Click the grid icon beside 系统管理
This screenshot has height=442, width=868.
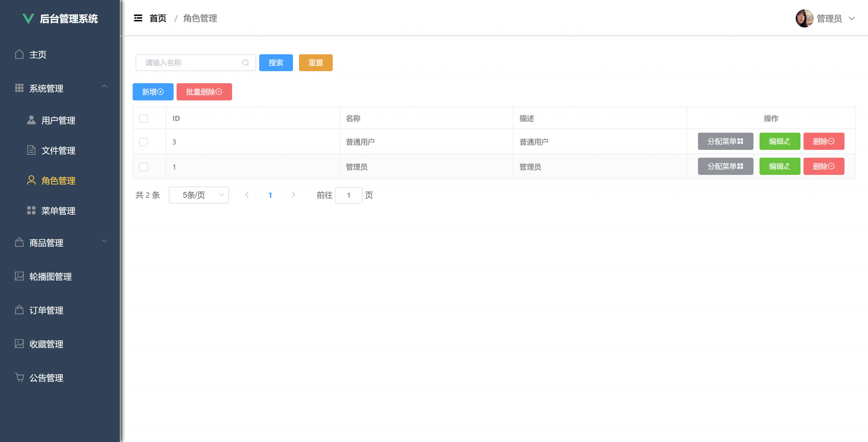[19, 88]
